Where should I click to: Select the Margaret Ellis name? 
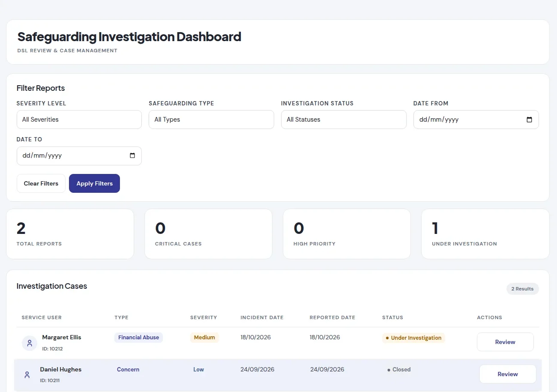(x=62, y=337)
